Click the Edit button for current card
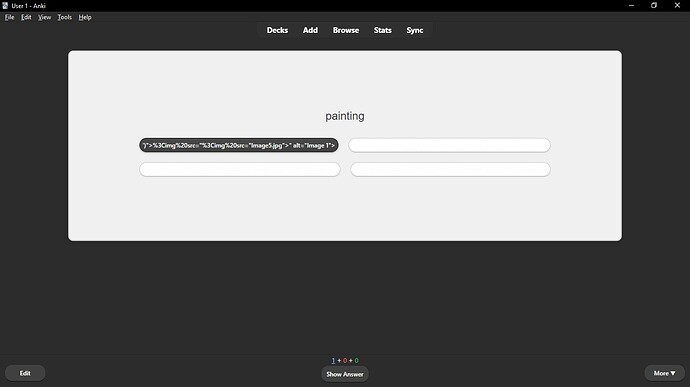 point(25,373)
